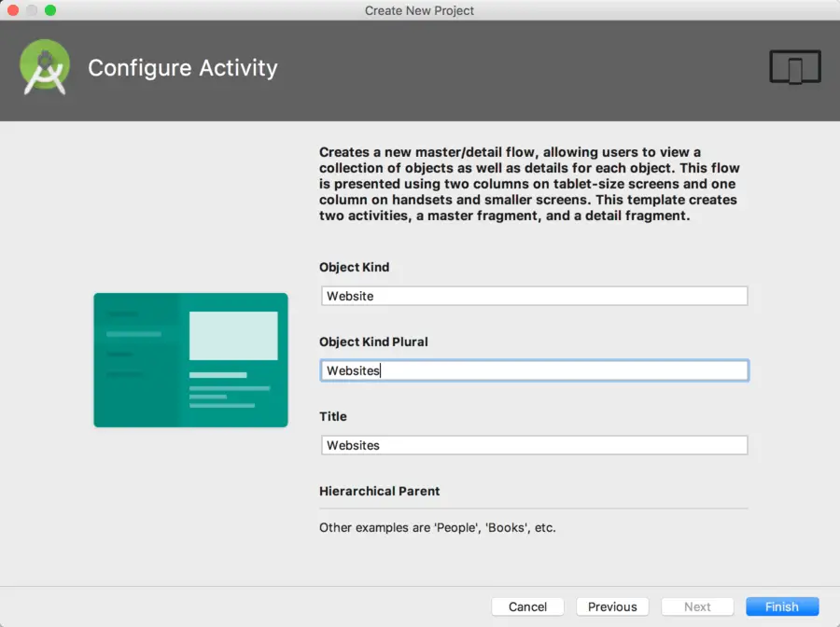The width and height of the screenshot is (840, 627).
Task: Select the Title text field
Action: (x=534, y=445)
